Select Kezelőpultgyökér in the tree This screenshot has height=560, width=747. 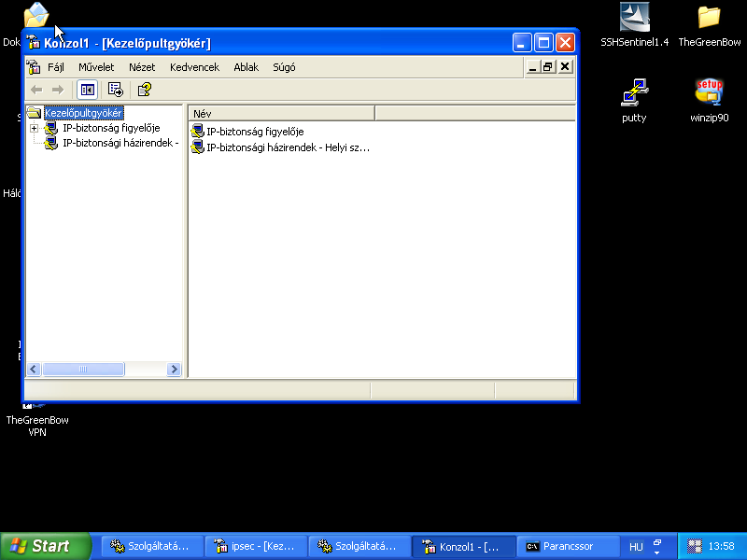click(83, 113)
